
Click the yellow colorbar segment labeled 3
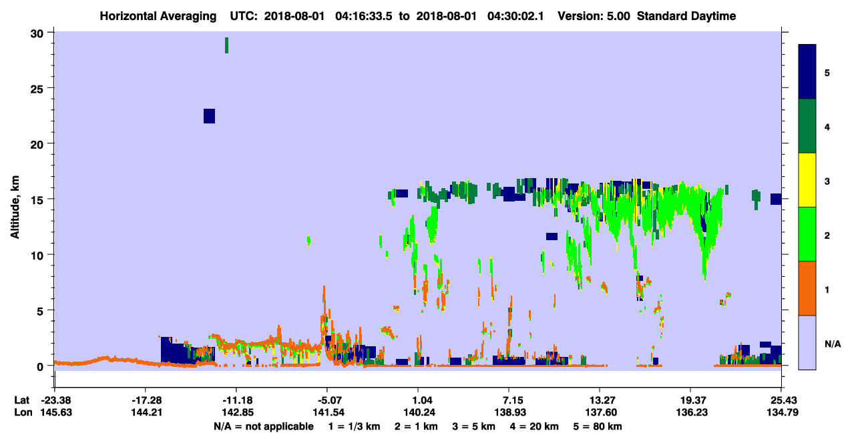pyautogui.click(x=807, y=180)
